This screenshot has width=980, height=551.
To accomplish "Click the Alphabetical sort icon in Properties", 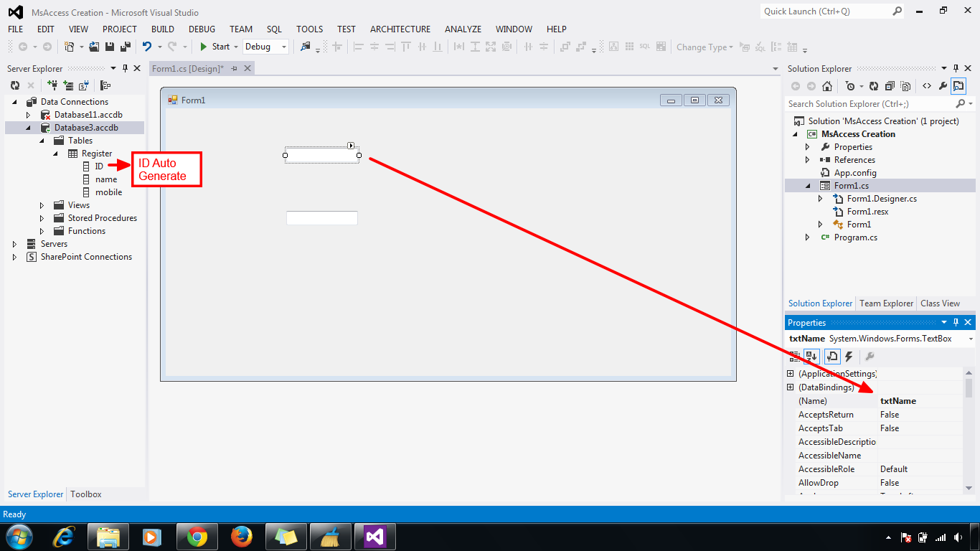I will point(811,357).
